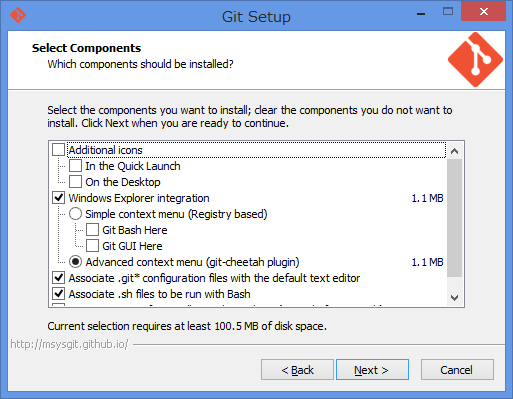Screen dimensions: 513x399
Task: Click the components list scrollbar thumb
Action: [x=454, y=218]
